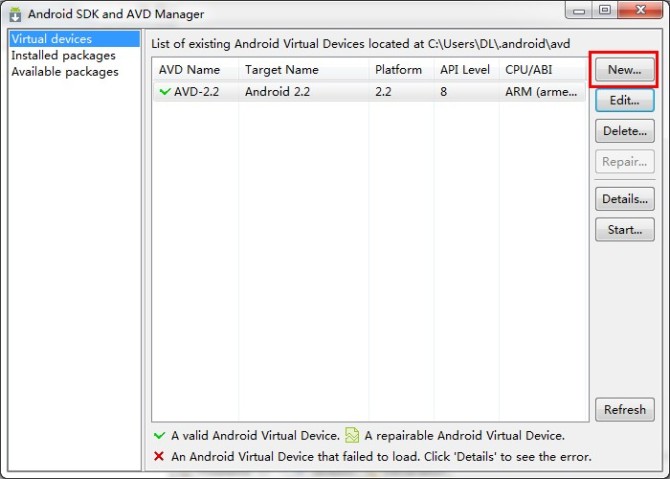Select Virtual devices in the sidebar
This screenshot has width=670, height=479.
(75, 39)
